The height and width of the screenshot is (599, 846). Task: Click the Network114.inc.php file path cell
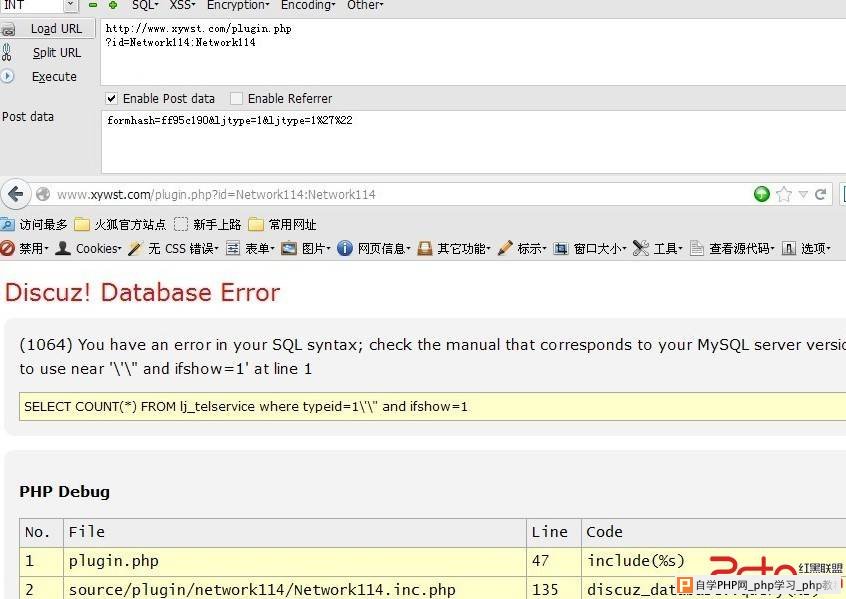295,589
